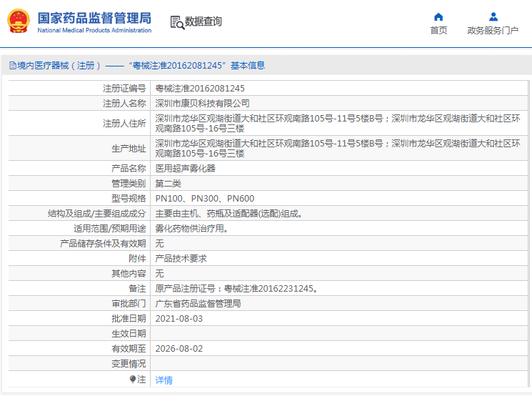
Task: Click registrant name 深圳市康贝科技有限公司
Action: pos(203,104)
